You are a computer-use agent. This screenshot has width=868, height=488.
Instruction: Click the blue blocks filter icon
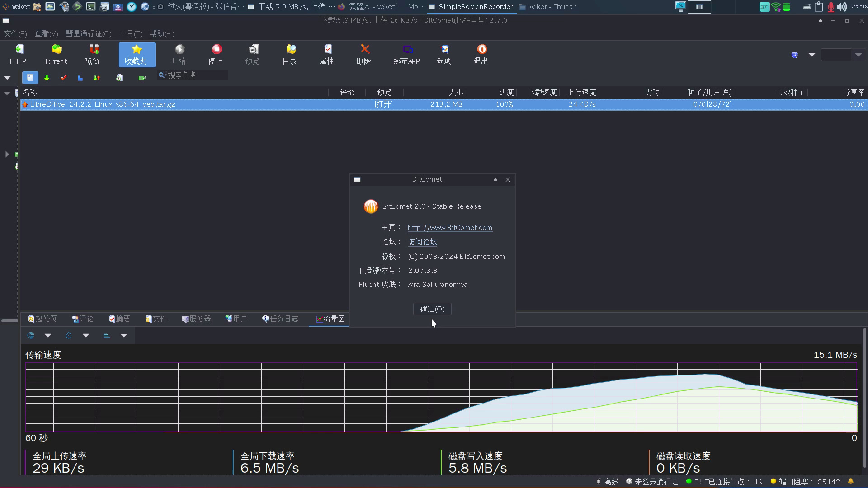(80, 78)
